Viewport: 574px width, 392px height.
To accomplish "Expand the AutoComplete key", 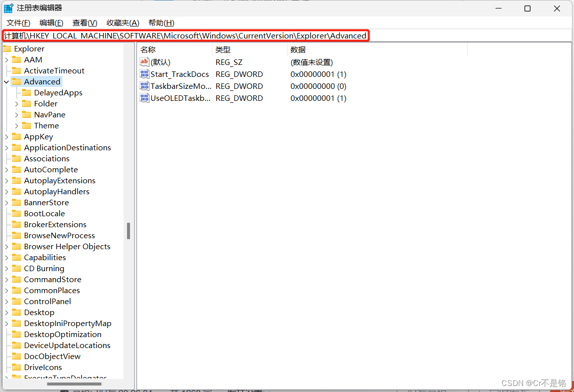I will coord(6,170).
